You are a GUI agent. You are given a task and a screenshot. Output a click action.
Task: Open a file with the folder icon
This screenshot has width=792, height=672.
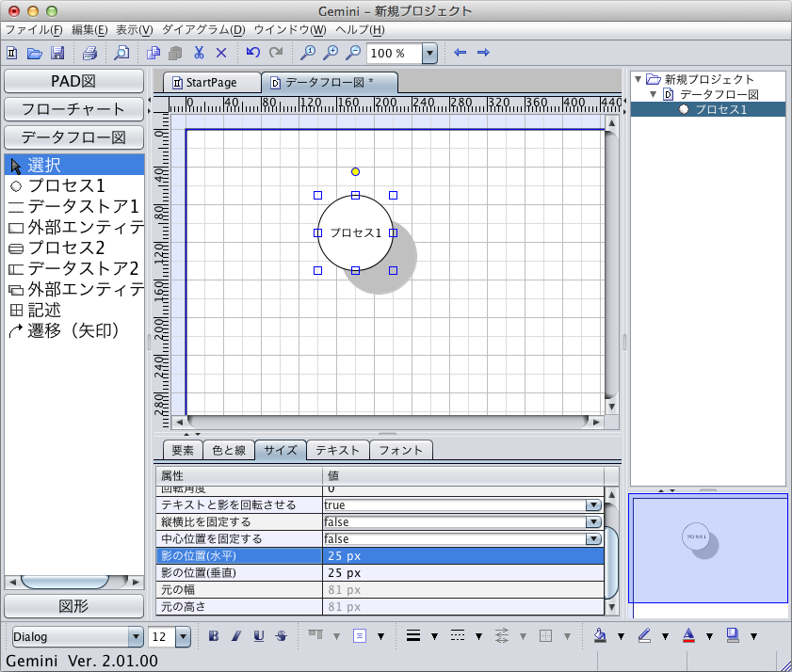(34, 53)
